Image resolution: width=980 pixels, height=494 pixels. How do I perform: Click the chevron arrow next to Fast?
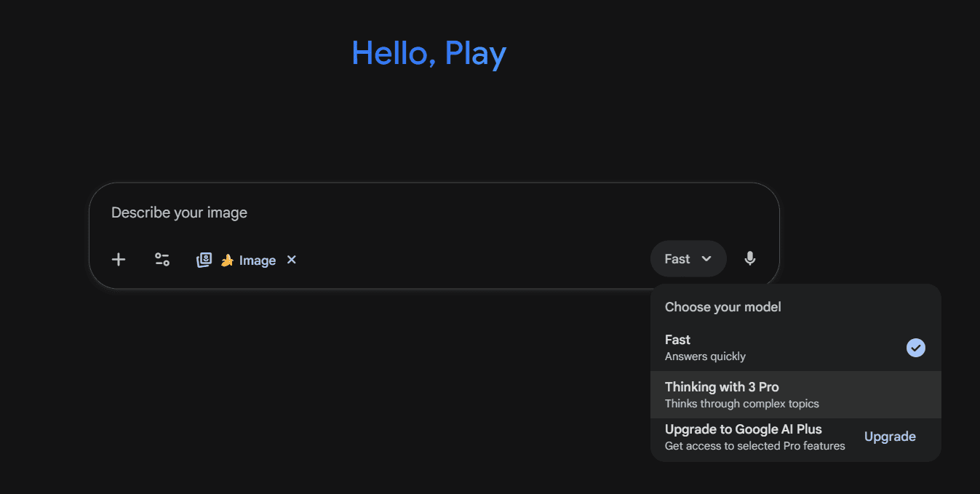pyautogui.click(x=706, y=259)
